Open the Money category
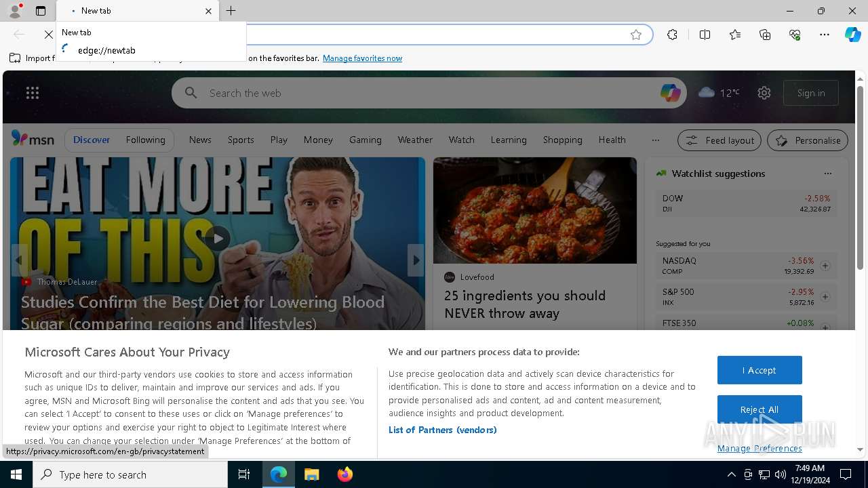 (318, 140)
